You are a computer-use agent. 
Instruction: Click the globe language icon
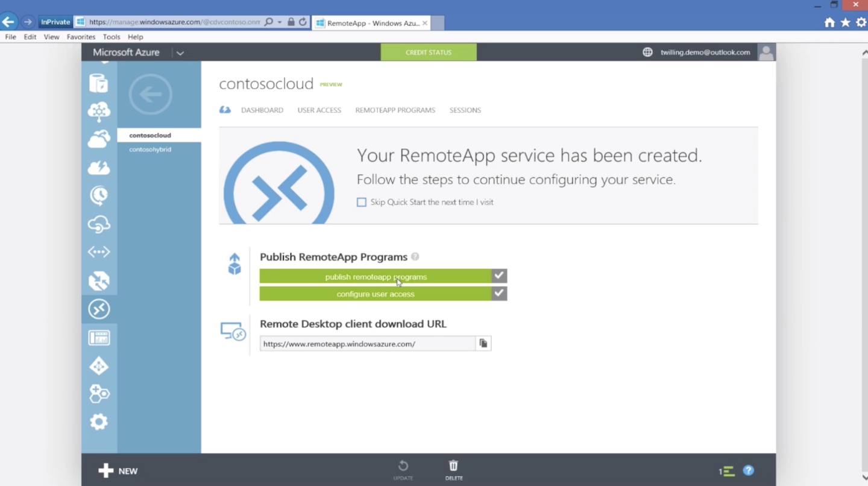[x=647, y=52]
